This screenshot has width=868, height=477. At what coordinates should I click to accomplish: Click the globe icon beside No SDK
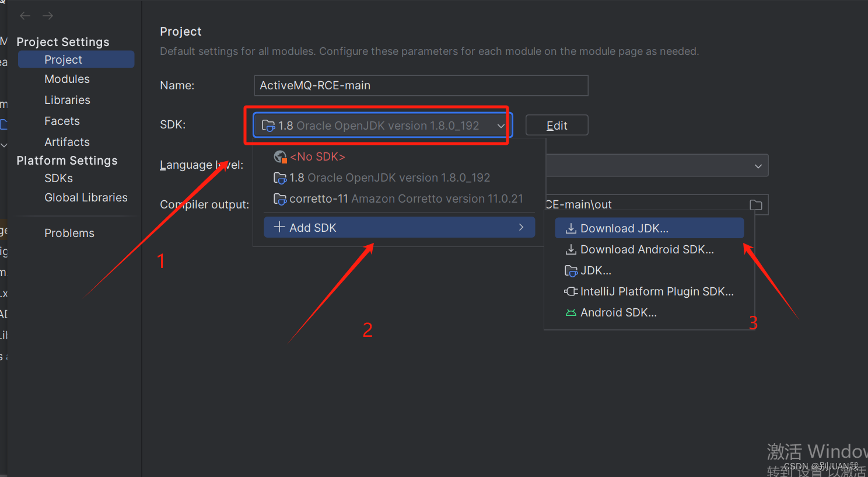(x=280, y=156)
